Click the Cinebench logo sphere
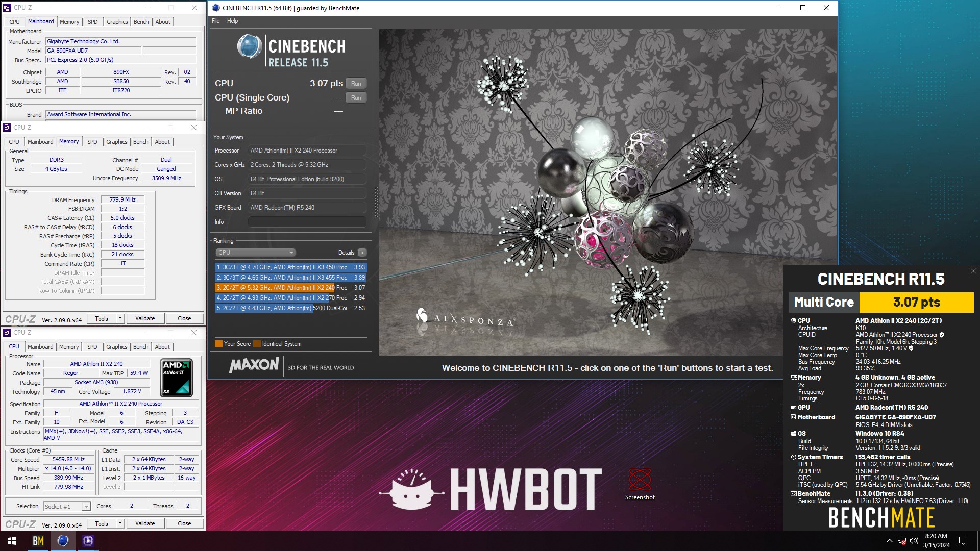Screen dimensions: 980x551 click(x=249, y=47)
